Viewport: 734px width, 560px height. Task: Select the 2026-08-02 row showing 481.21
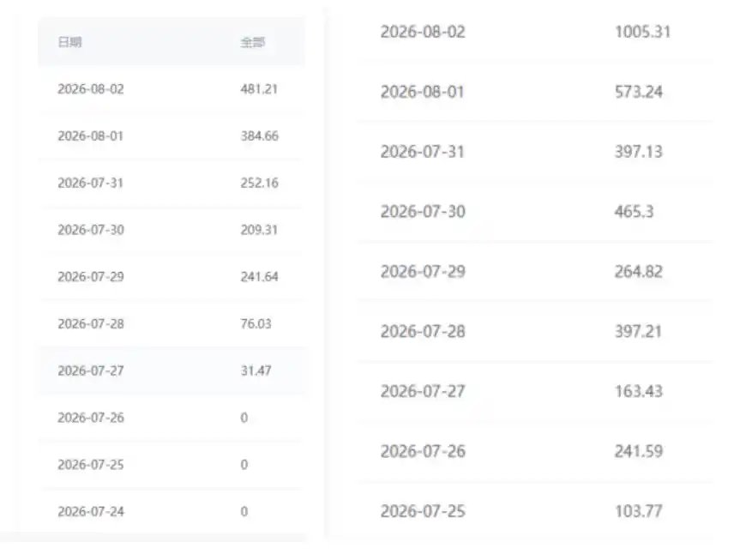[171, 89]
